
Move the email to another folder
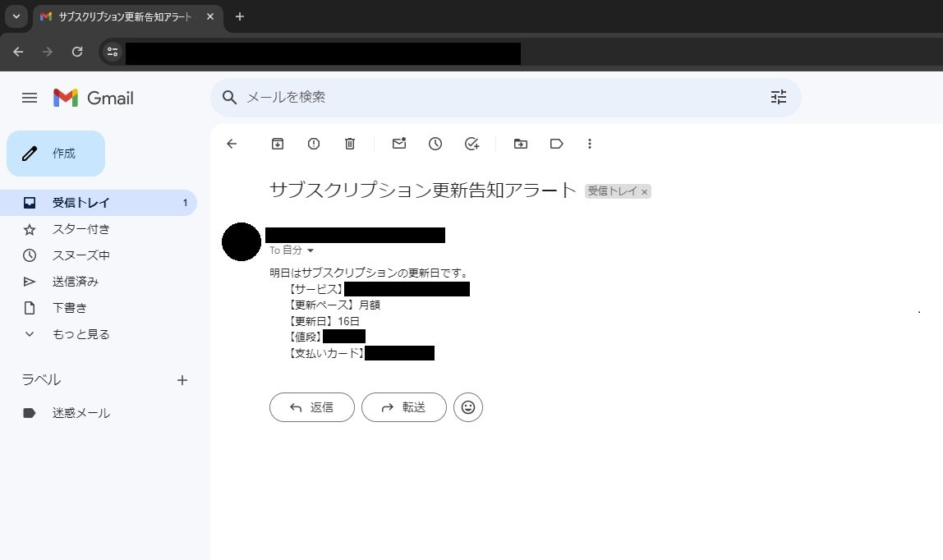(x=520, y=144)
